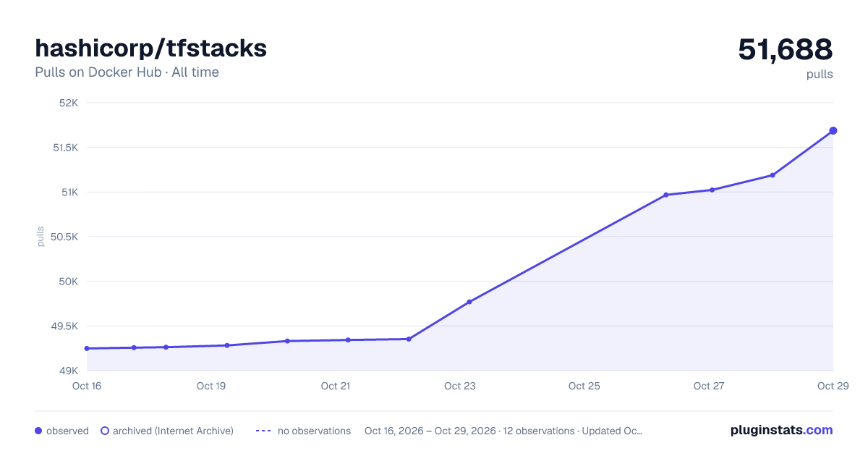Select the data point just above 51K after Oct 27
868x456 pixels.
tap(712, 190)
